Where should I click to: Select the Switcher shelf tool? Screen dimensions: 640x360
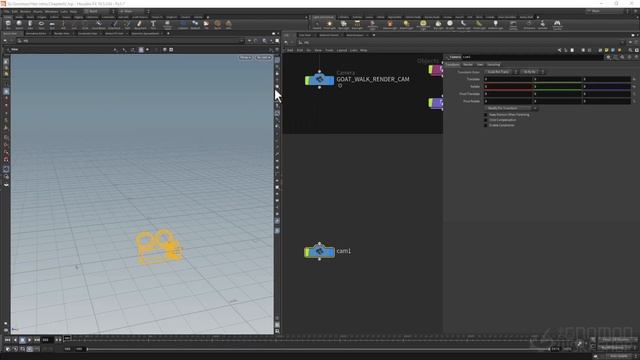(x=542, y=25)
